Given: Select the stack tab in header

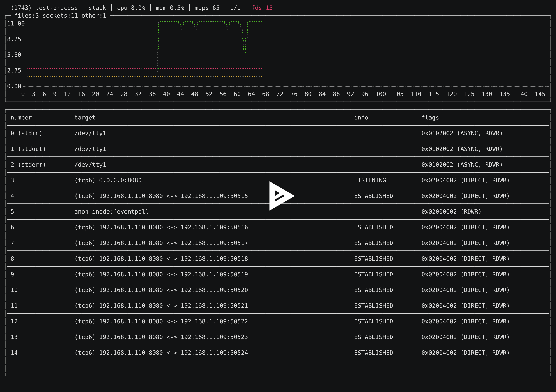Looking at the screenshot, I should [97, 8].
